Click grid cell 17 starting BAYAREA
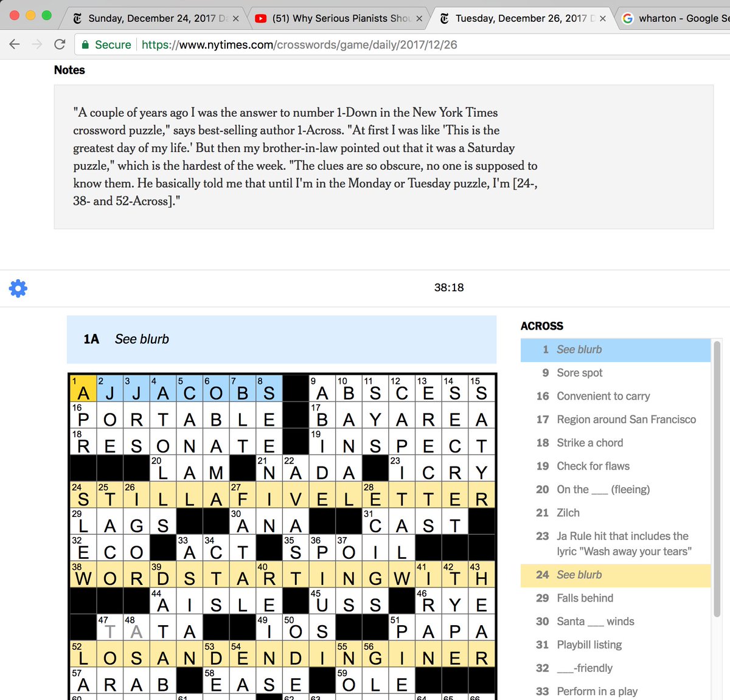The height and width of the screenshot is (700, 730). tap(322, 415)
